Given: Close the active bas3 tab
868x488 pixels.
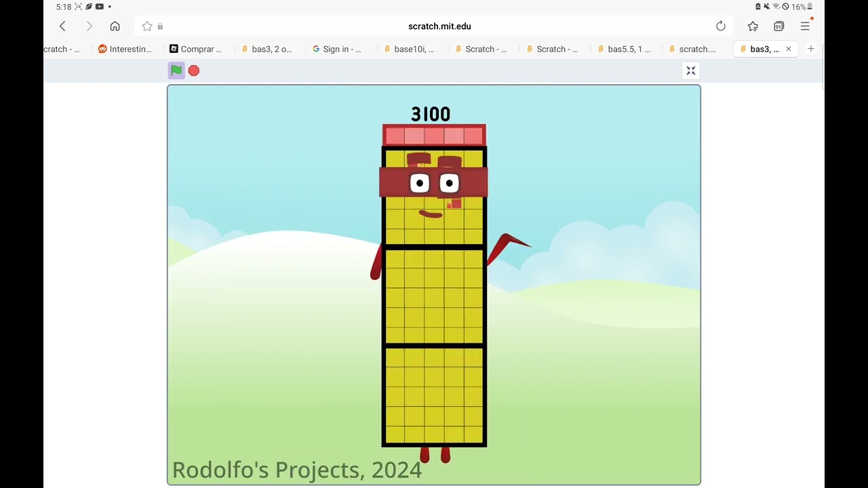Looking at the screenshot, I should tap(788, 49).
